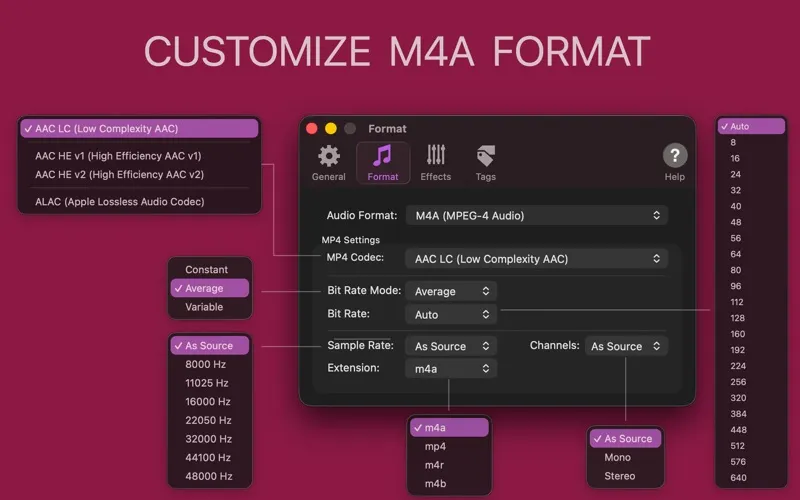Open the MP4 Codec dropdown
The height and width of the screenshot is (500, 800).
coord(536,259)
